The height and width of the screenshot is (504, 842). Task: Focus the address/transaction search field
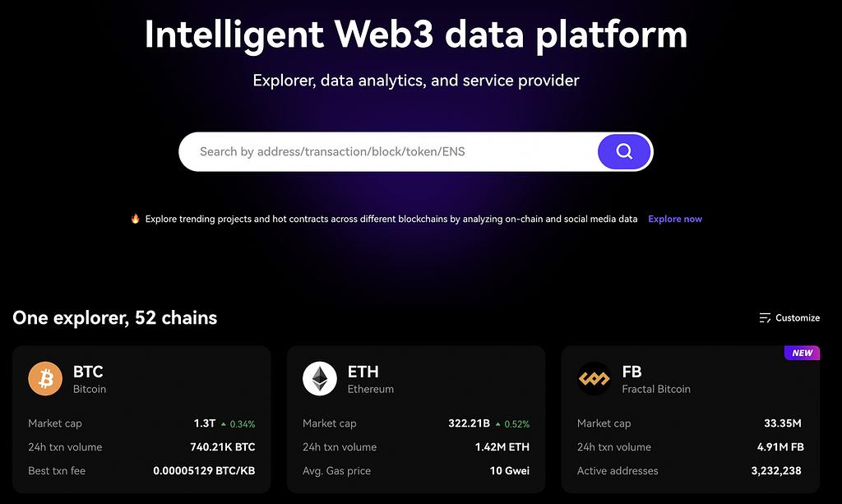click(386, 152)
